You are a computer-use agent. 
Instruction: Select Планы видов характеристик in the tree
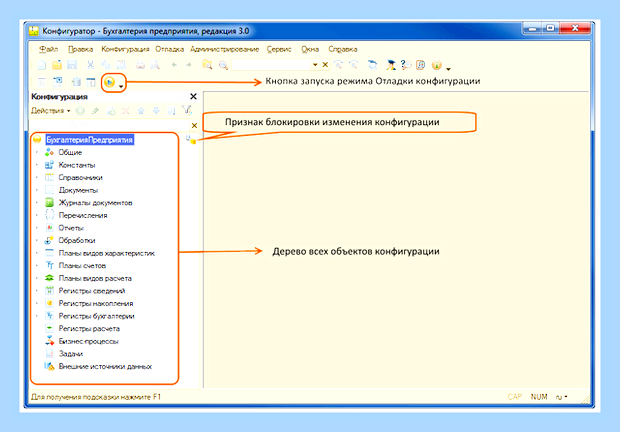(x=106, y=253)
